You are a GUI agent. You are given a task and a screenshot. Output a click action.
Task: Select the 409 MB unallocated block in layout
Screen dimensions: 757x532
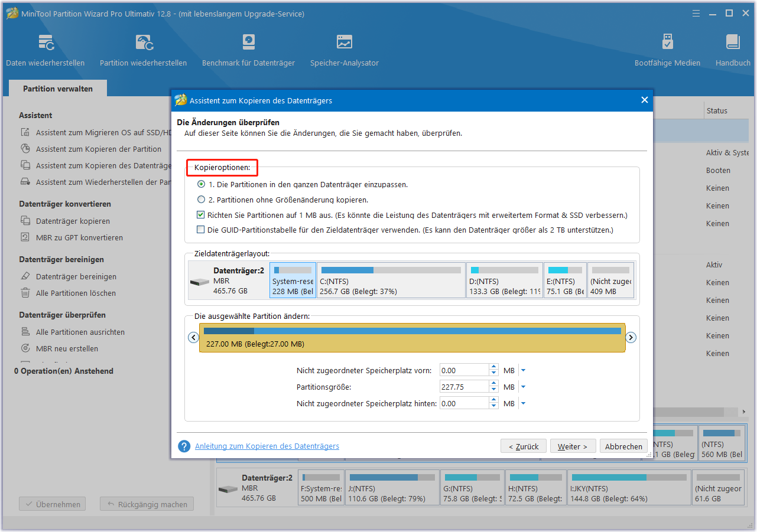pyautogui.click(x=611, y=280)
